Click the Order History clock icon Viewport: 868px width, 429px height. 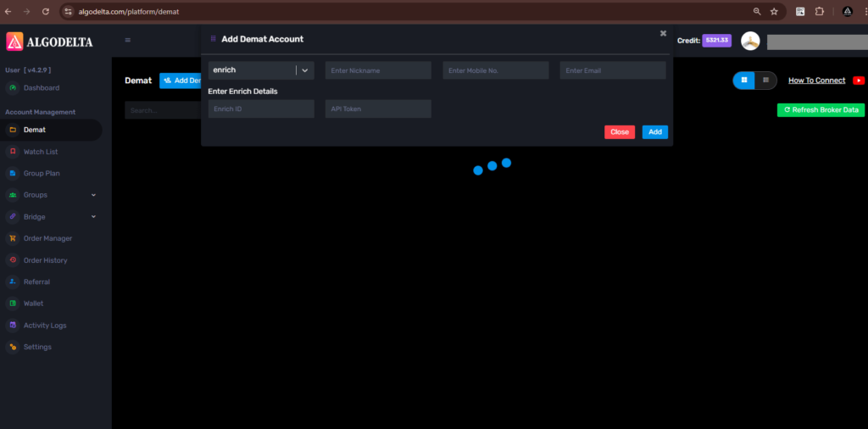point(12,260)
